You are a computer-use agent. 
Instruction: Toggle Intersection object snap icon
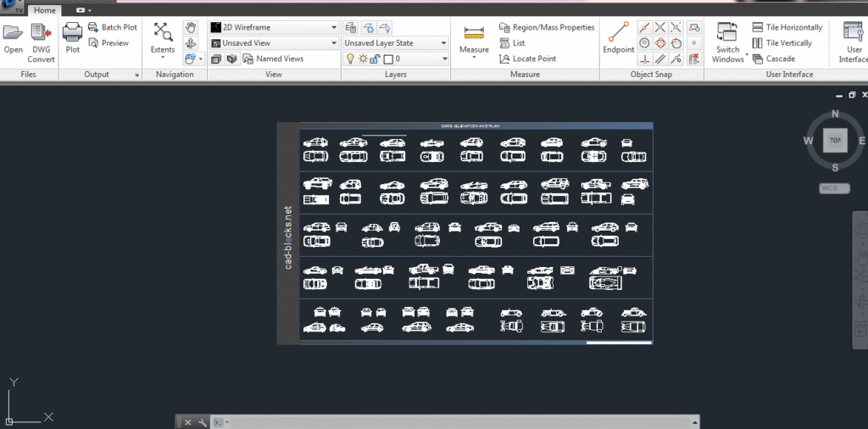tap(660, 27)
